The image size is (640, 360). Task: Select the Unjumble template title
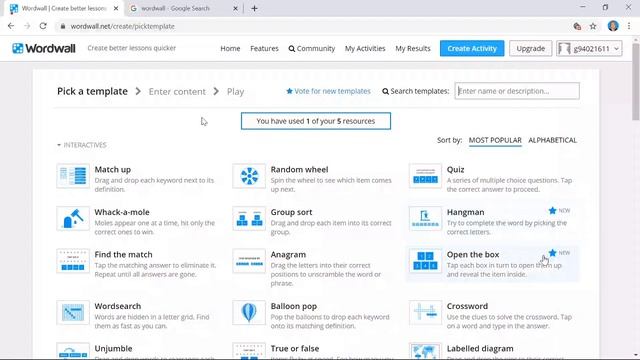113,349
